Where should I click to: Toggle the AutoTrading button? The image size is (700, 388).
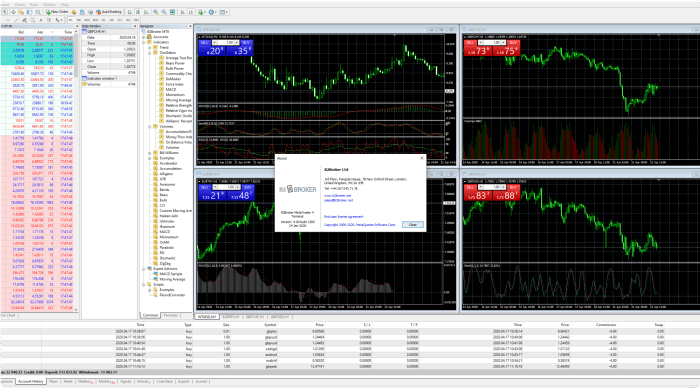click(x=109, y=12)
